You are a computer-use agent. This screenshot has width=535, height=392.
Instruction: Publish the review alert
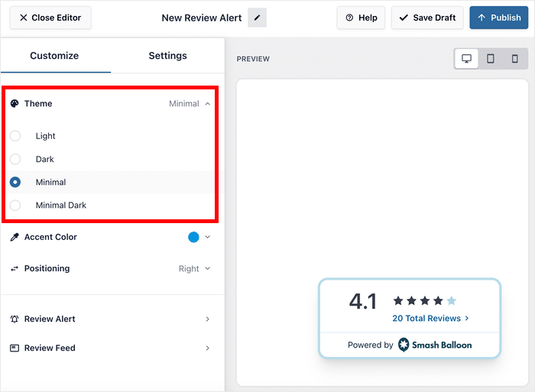coord(498,18)
